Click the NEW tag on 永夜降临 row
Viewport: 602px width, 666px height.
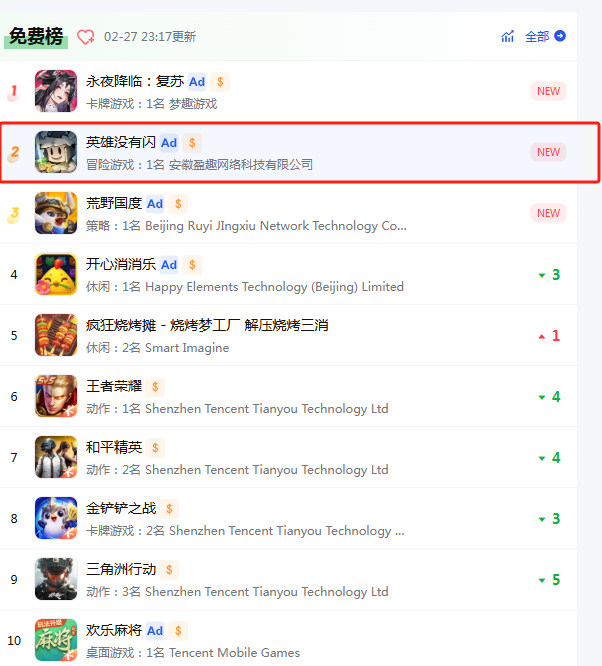(x=548, y=91)
